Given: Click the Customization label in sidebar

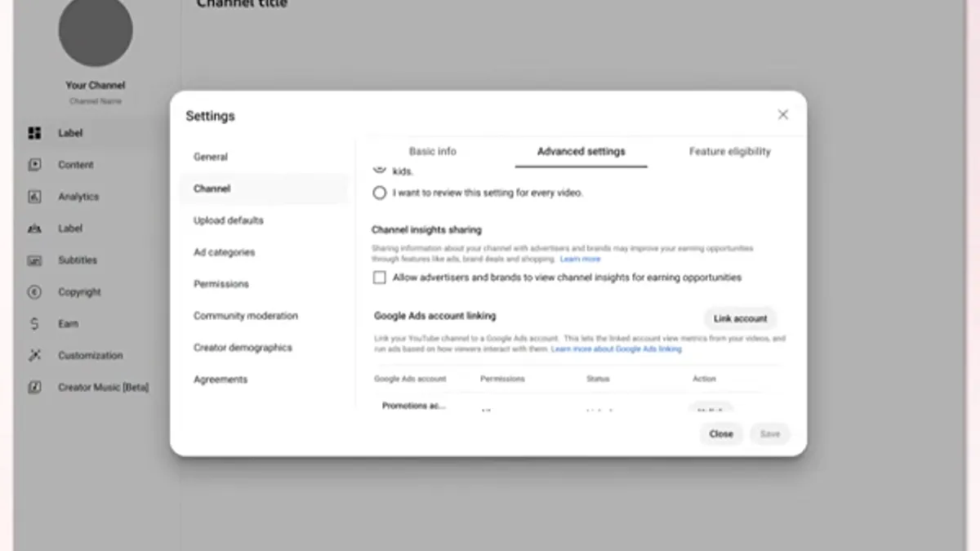Looking at the screenshot, I should coord(91,356).
